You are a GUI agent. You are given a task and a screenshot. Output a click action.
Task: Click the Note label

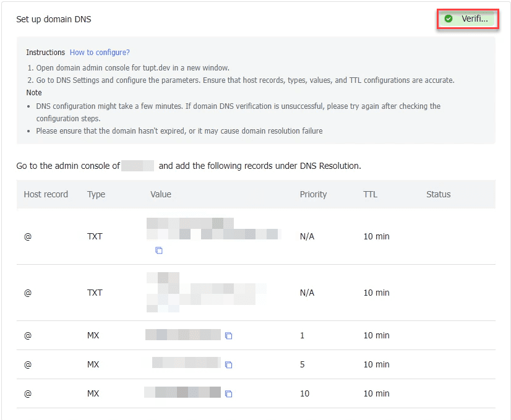coord(34,93)
